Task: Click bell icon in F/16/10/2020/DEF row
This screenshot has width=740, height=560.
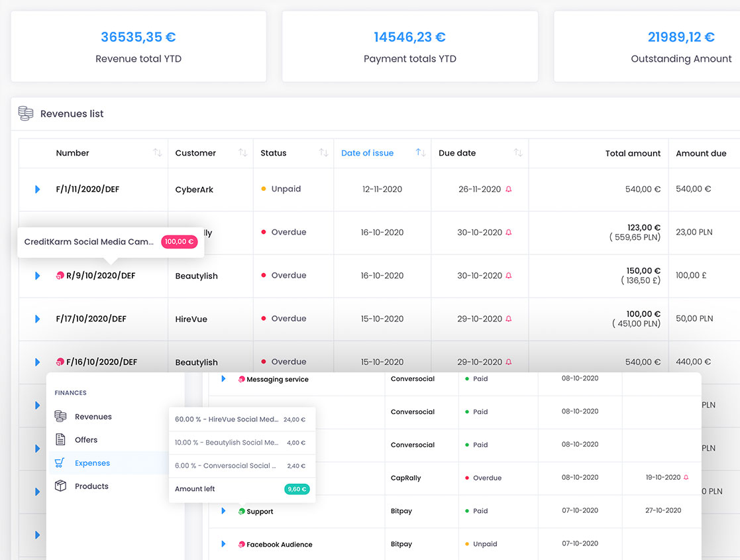Action: pyautogui.click(x=509, y=362)
